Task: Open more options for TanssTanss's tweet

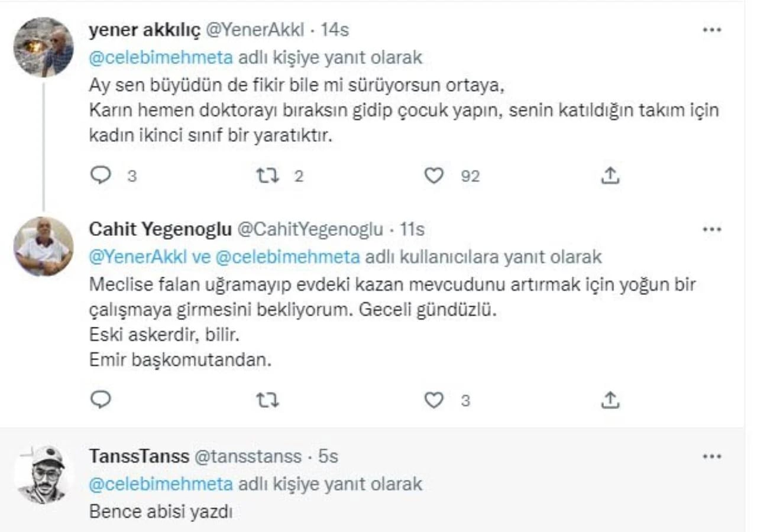Action: pos(711,456)
